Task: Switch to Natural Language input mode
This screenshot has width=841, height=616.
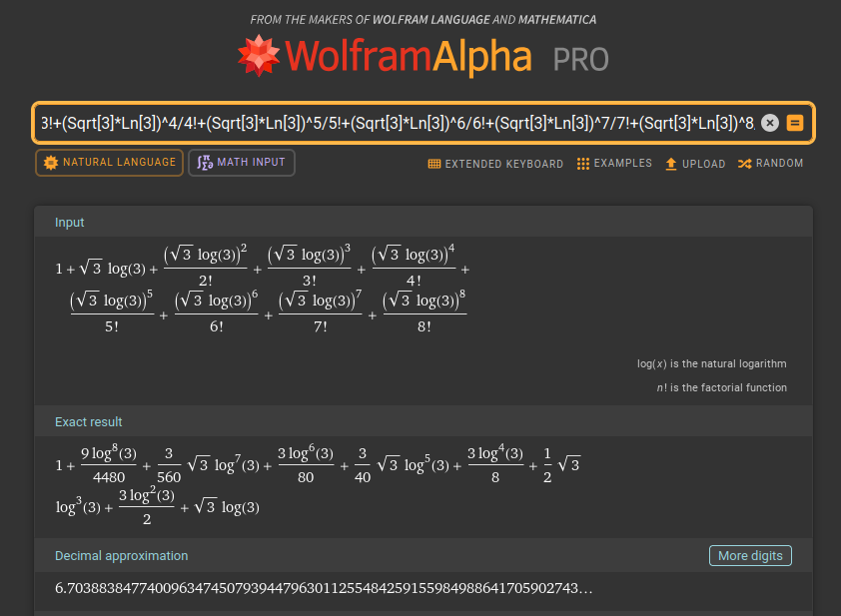Action: pyautogui.click(x=109, y=163)
